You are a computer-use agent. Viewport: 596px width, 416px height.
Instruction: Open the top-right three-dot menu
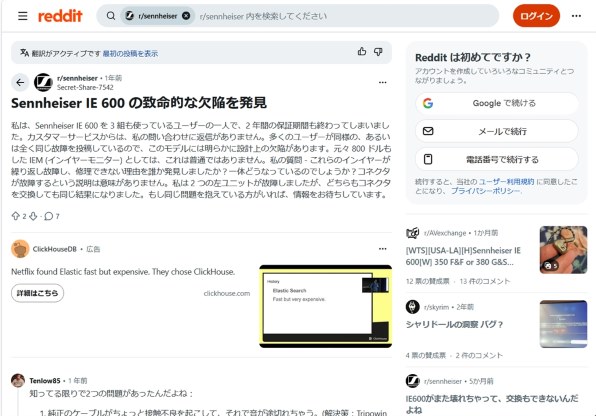tap(576, 16)
